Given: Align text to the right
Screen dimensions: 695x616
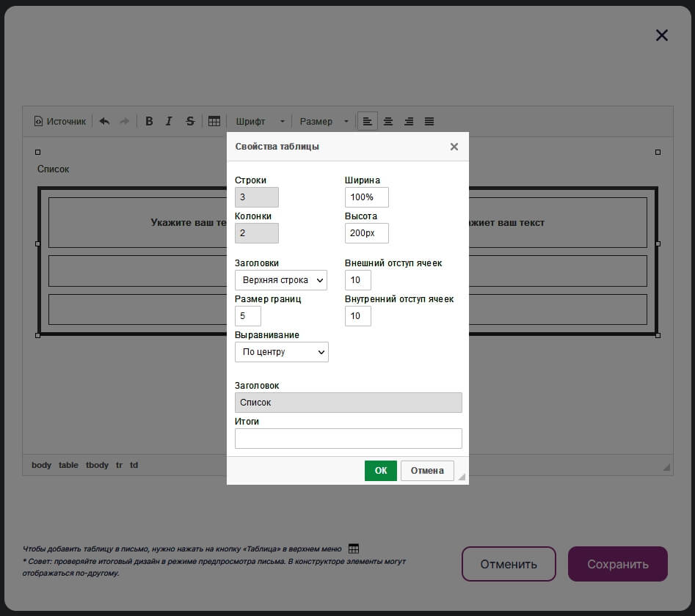Looking at the screenshot, I should point(409,121).
